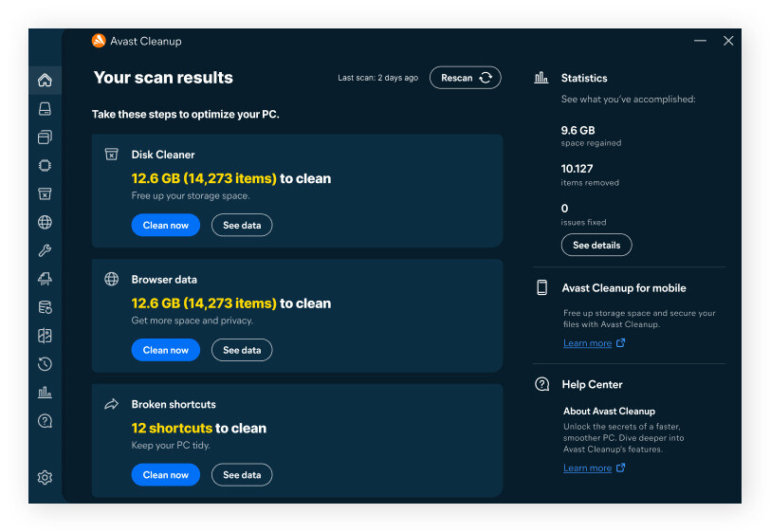Open the database settings sidebar icon
The width and height of the screenshot is (770, 532).
pyautogui.click(x=45, y=307)
